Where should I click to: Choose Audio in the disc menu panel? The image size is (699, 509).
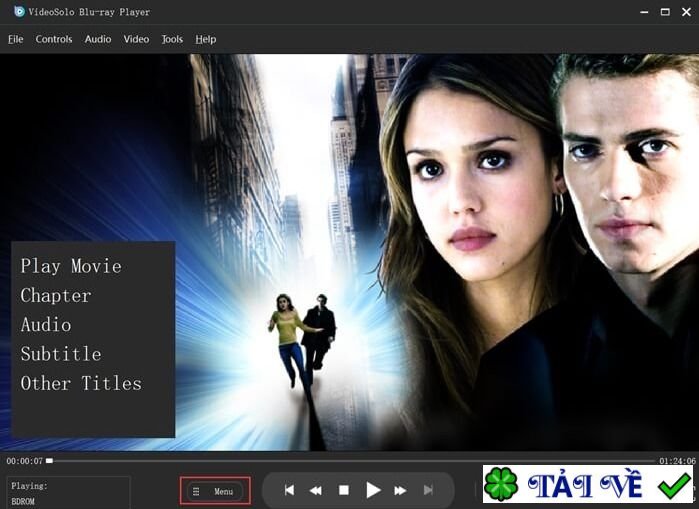(x=46, y=324)
